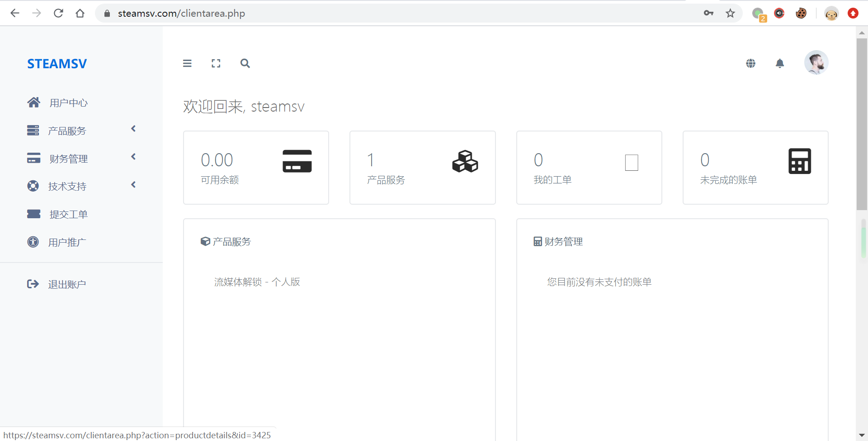Open the 产品服务 count card
Viewport: 868px width, 441px height.
pyautogui.click(x=422, y=168)
